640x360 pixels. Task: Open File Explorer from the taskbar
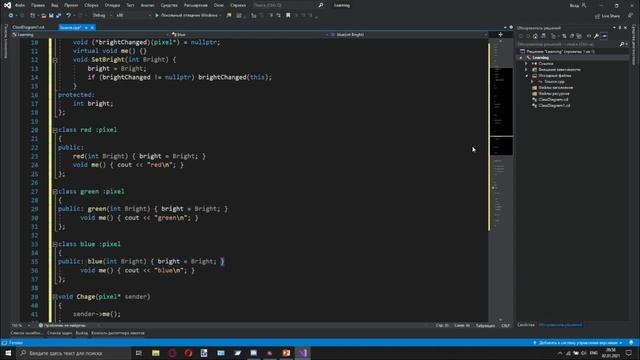(x=156, y=353)
